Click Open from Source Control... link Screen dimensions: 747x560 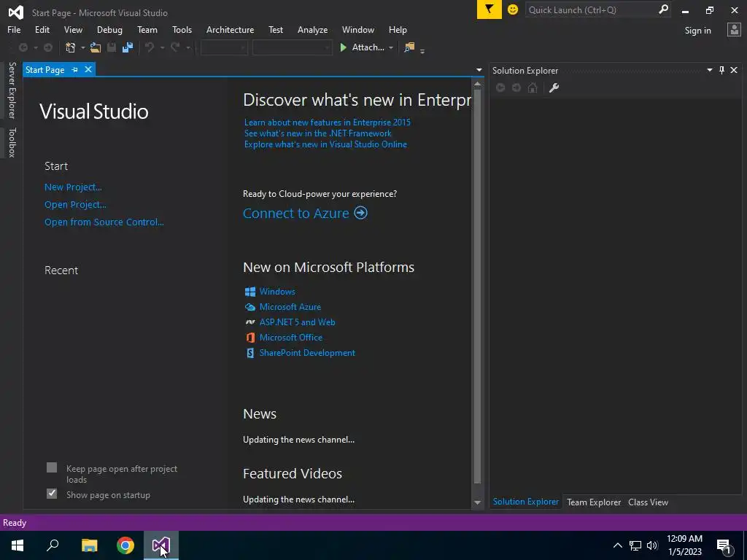104,222
